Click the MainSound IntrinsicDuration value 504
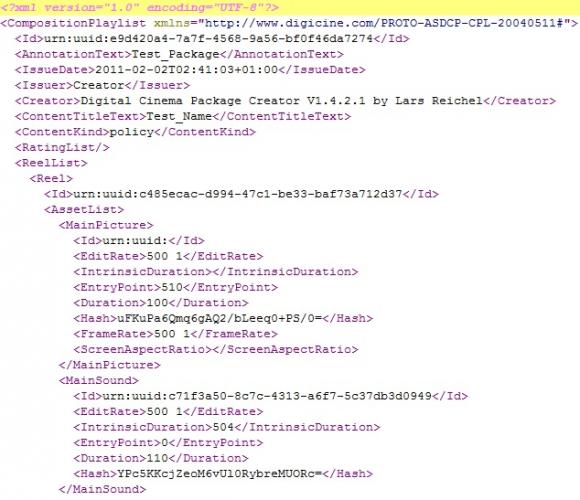This screenshot has height=500, width=580. (x=223, y=427)
